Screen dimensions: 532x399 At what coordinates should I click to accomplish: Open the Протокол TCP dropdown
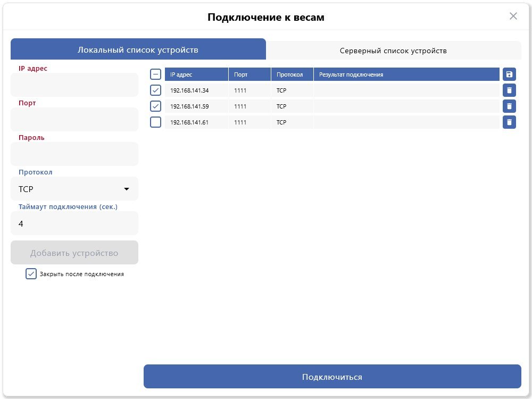pos(74,189)
